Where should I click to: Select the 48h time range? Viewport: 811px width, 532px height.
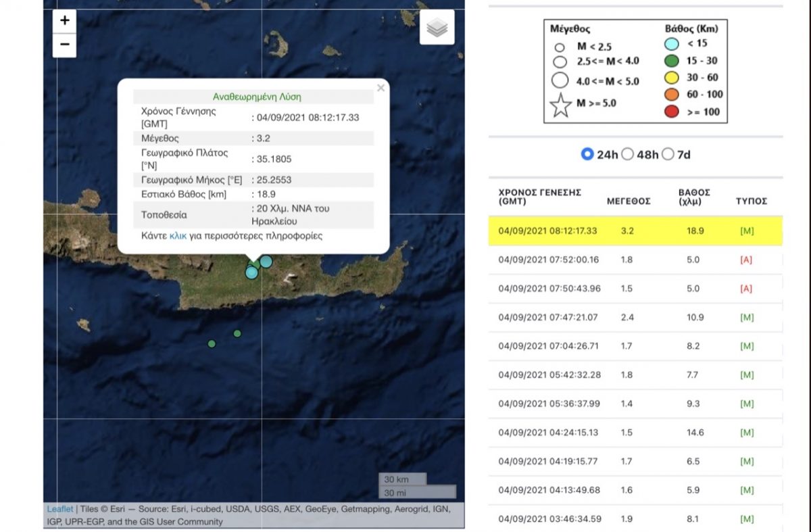click(x=627, y=154)
